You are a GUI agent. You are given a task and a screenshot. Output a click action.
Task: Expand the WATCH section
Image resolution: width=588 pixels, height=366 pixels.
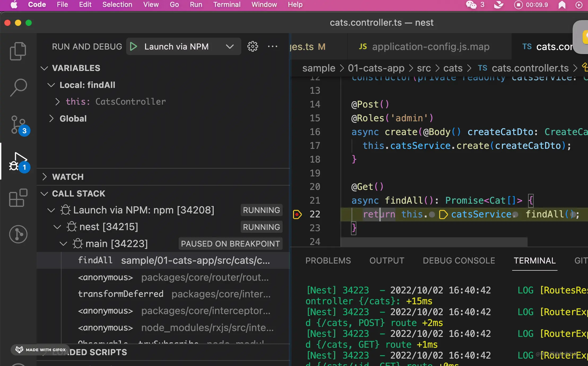click(x=45, y=177)
